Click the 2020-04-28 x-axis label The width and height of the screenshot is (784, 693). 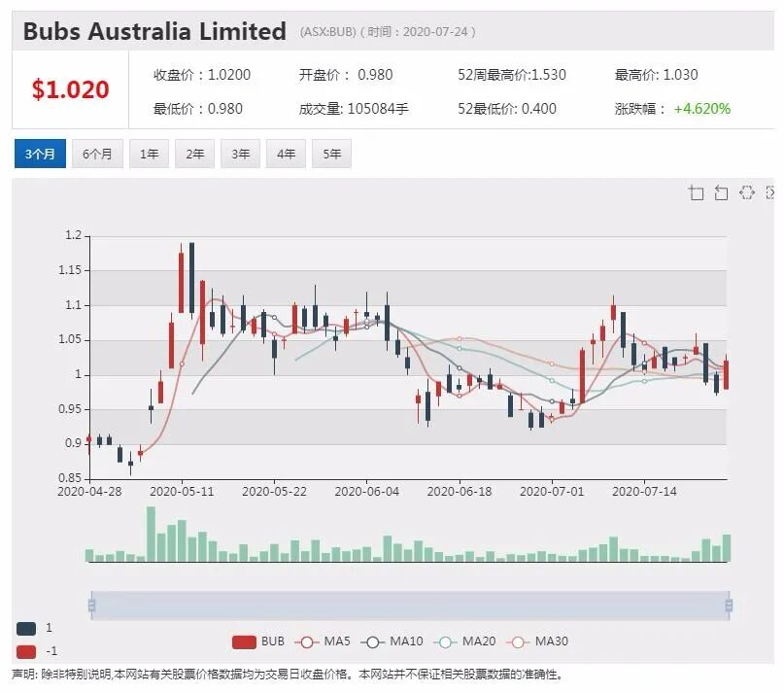click(89, 492)
